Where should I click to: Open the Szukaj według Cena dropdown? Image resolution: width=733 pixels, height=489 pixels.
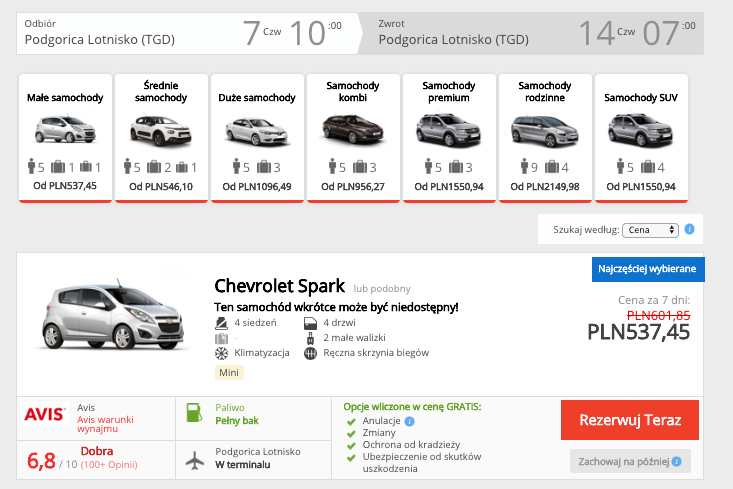[650, 230]
